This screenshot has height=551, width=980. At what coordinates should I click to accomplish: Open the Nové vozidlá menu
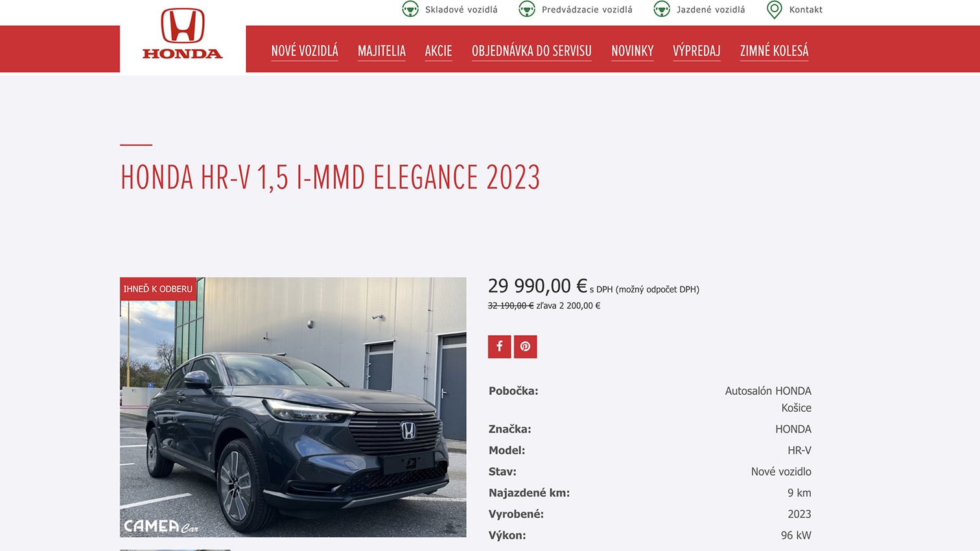point(305,51)
